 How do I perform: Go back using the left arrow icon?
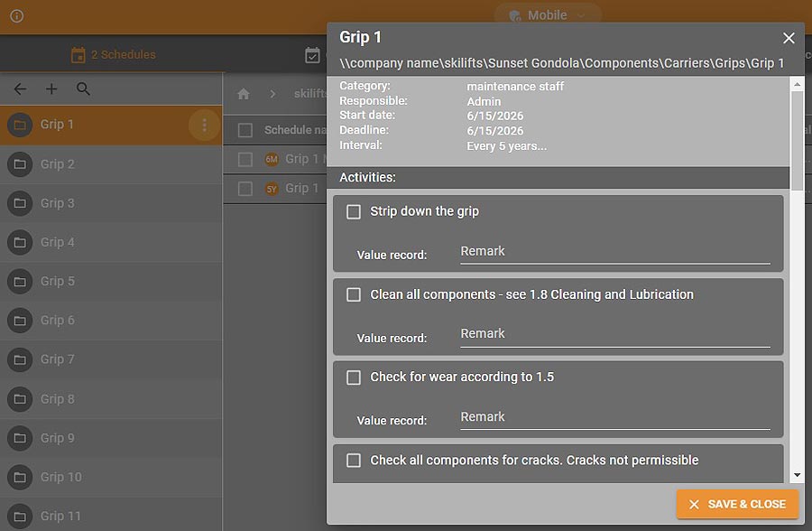(20, 89)
